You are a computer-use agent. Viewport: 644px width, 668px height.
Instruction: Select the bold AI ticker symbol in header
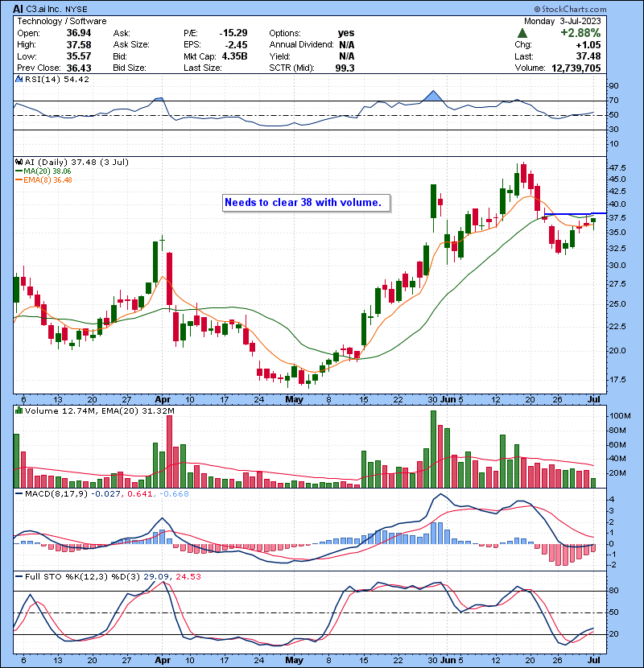[18, 9]
